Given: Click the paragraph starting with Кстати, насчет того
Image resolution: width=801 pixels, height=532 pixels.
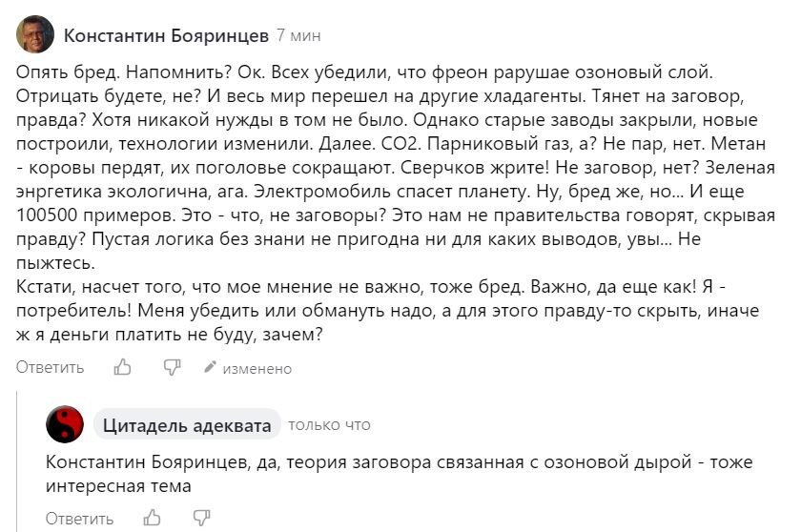Looking at the screenshot, I should (388, 311).
